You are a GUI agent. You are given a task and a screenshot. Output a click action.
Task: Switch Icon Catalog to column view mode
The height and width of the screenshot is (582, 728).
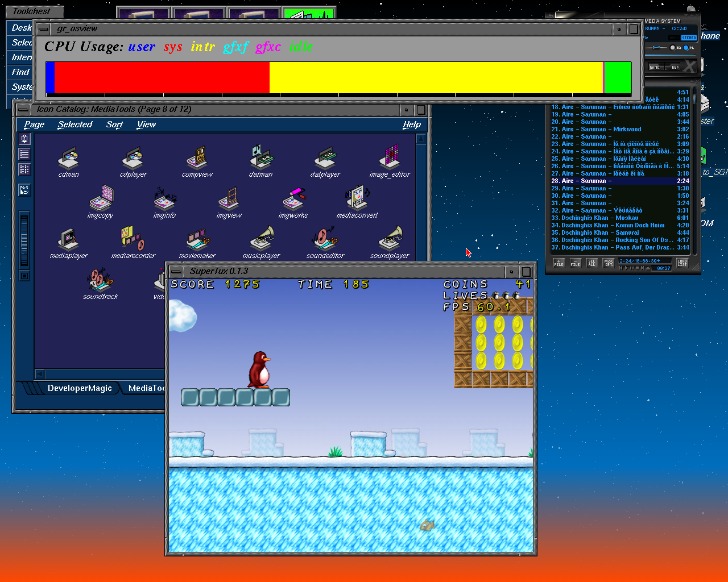point(24,169)
